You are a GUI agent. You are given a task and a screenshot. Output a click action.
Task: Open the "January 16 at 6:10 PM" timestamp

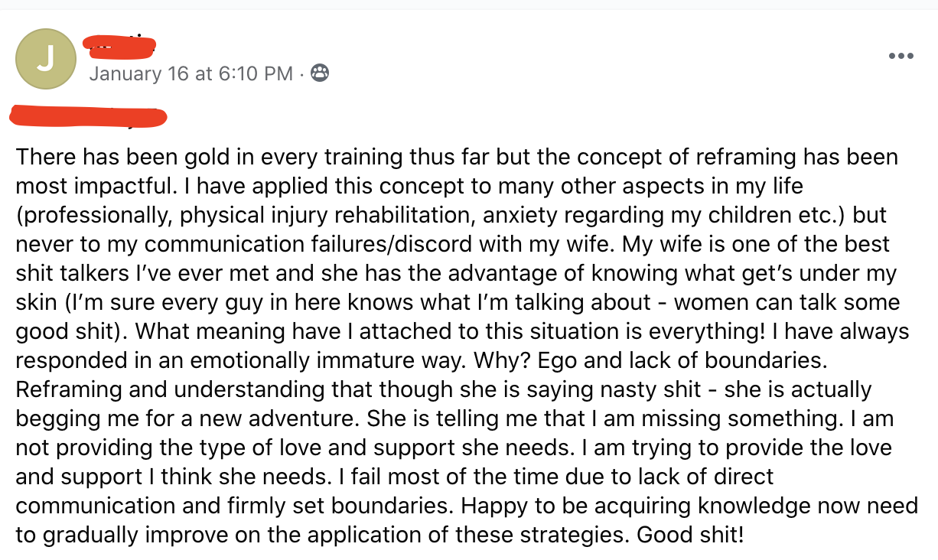coord(191,73)
